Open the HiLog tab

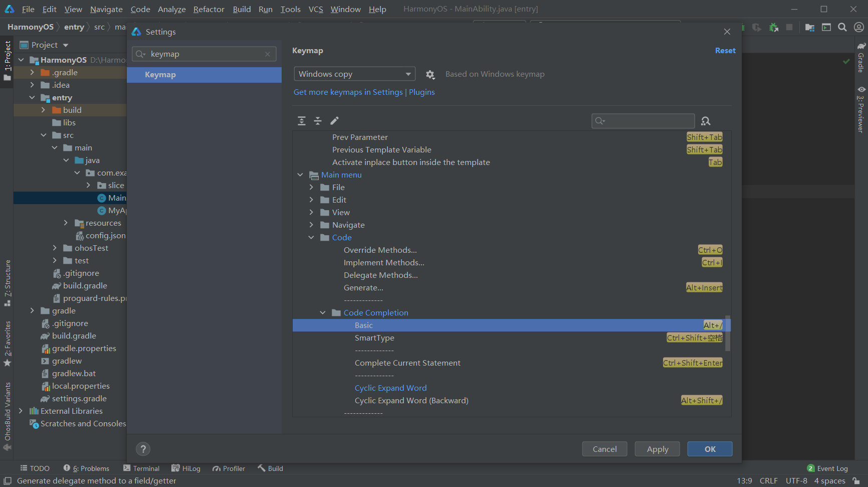point(186,468)
